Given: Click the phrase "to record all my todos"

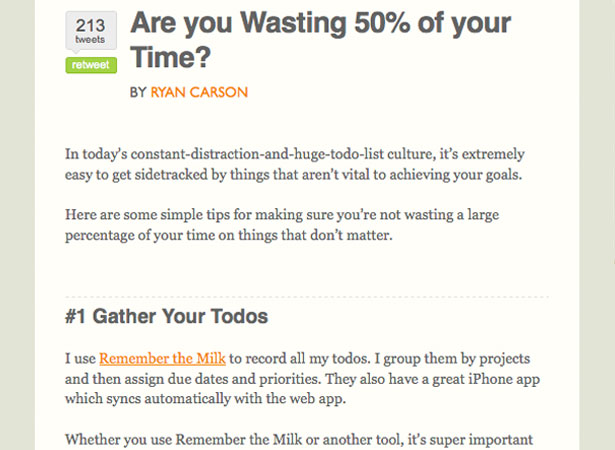Looking at the screenshot, I should coord(300,359).
